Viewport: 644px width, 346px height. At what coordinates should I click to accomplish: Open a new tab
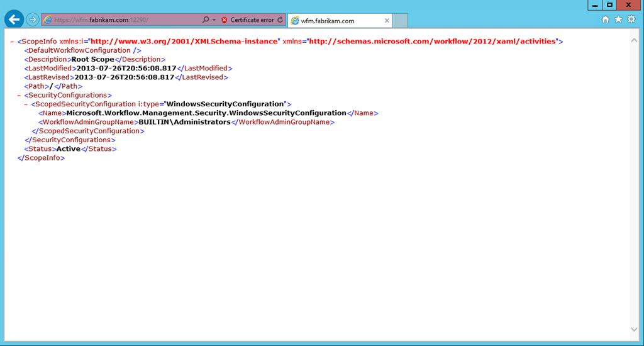click(x=400, y=21)
